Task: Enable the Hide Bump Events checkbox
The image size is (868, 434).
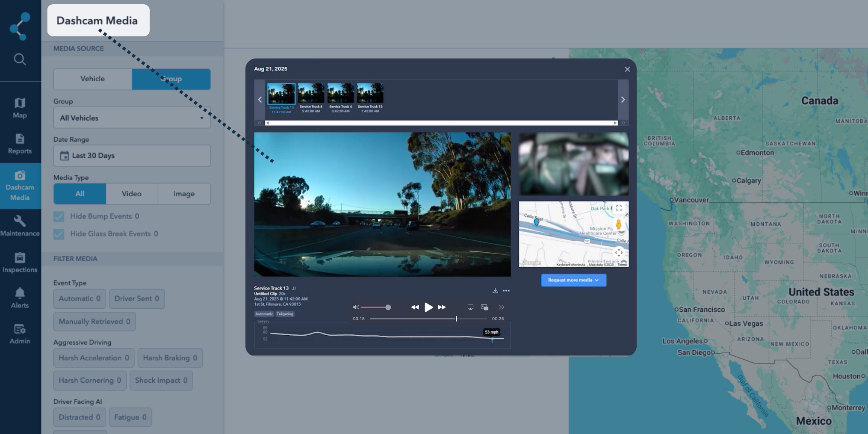Action: coord(59,216)
